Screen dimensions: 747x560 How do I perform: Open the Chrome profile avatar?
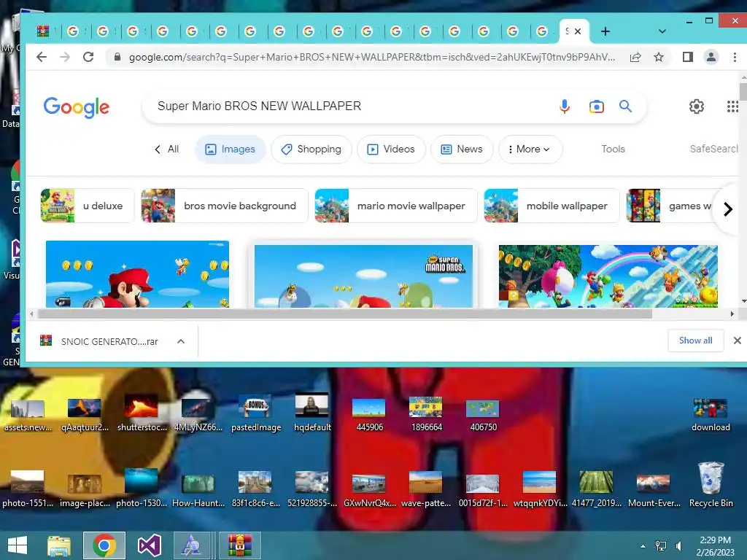pyautogui.click(x=711, y=57)
